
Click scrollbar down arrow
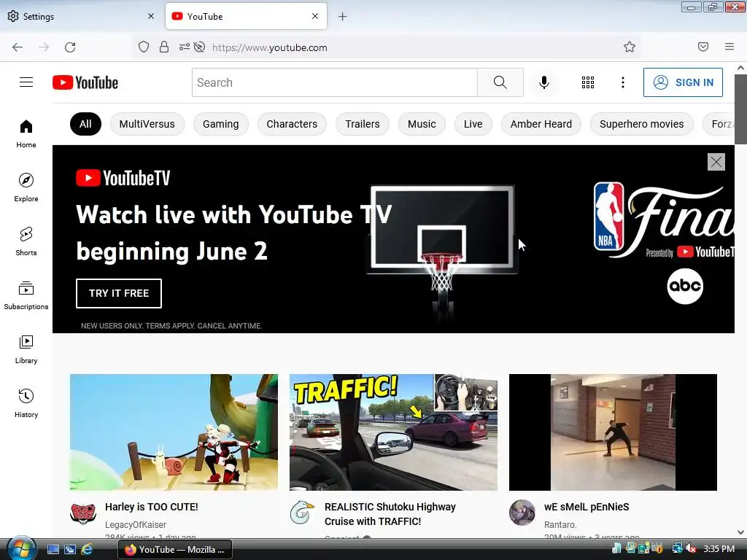pos(741,532)
